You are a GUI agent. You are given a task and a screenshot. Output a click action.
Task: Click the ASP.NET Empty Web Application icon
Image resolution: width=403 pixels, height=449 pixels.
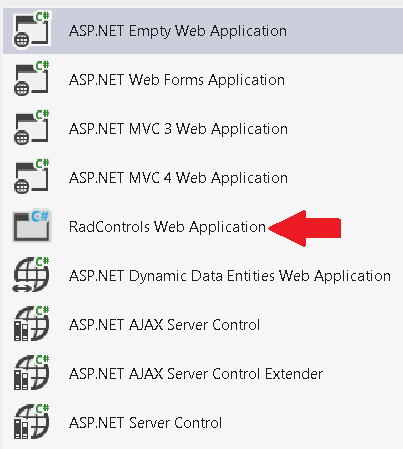(x=32, y=29)
